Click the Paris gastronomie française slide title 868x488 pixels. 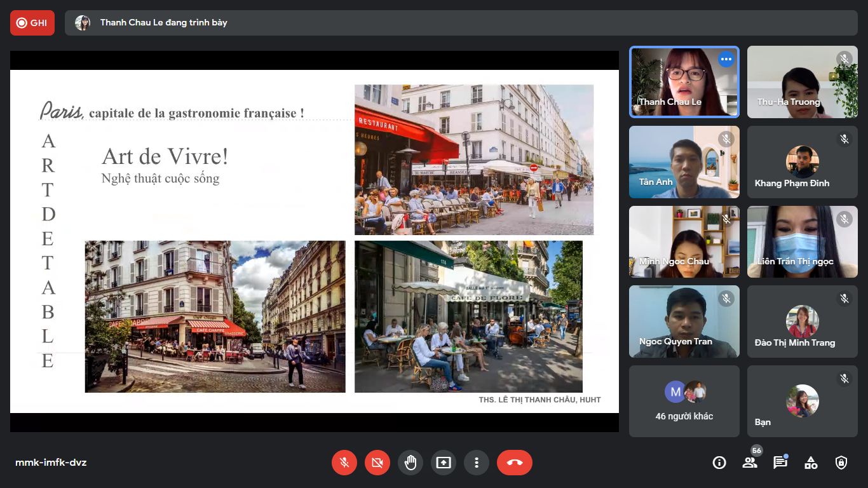click(172, 112)
